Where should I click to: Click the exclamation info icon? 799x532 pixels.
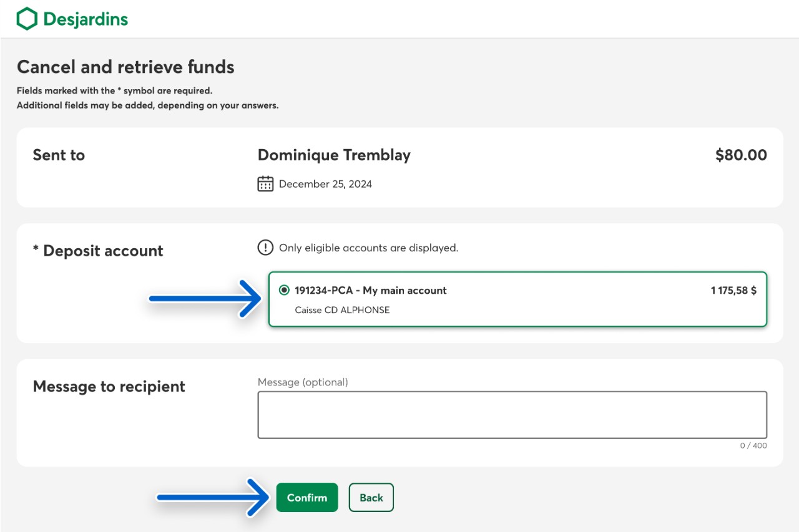(265, 248)
